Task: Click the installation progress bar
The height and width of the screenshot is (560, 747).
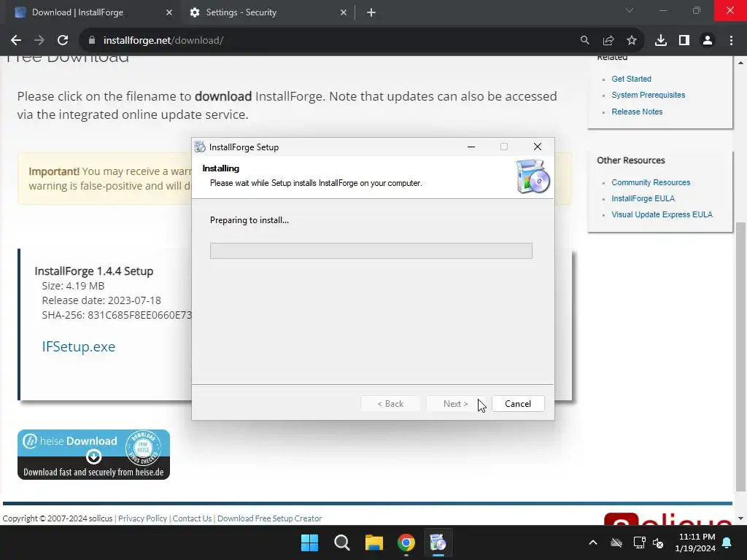Action: [371, 251]
